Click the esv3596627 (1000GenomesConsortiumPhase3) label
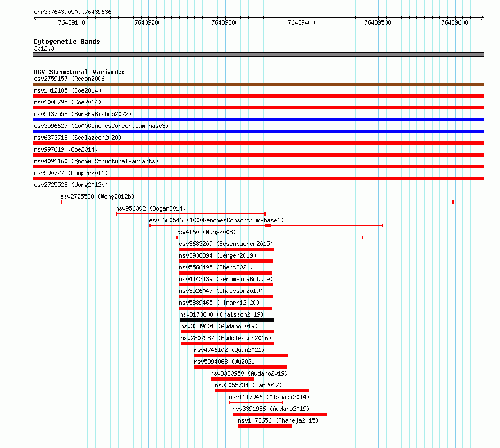The width and height of the screenshot is (500, 448). click(101, 126)
